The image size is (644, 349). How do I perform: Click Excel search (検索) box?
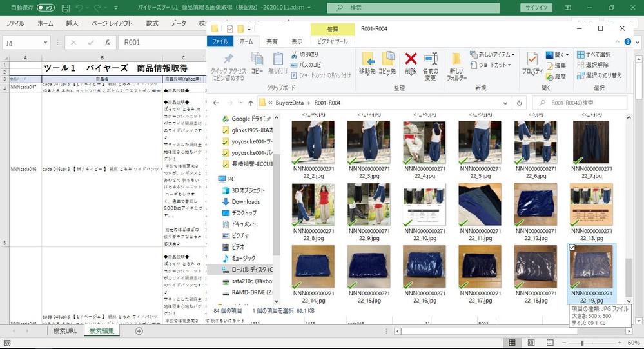coord(414,8)
